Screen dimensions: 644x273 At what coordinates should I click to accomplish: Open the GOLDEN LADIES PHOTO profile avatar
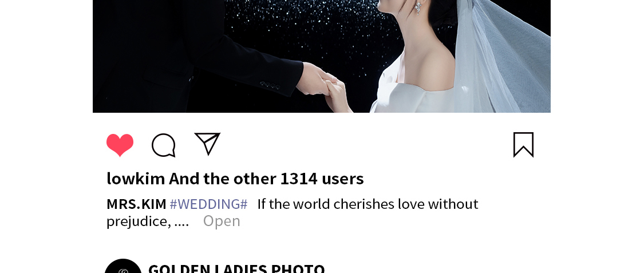(123, 266)
